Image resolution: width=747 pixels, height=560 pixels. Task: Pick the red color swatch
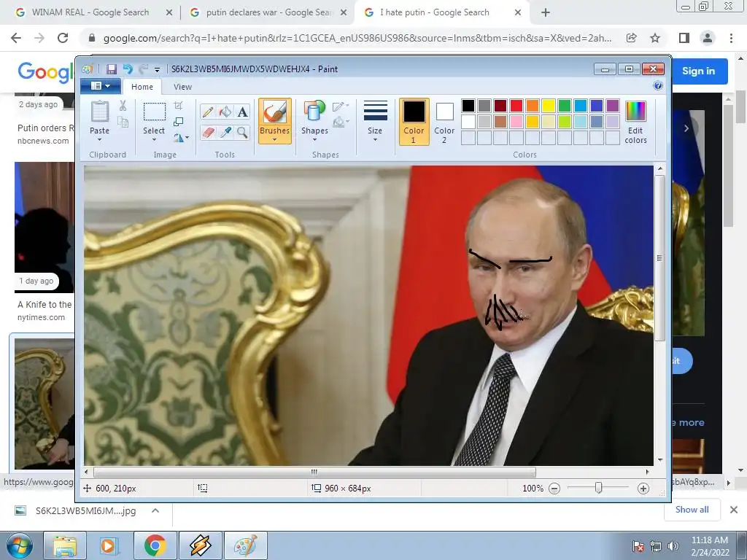point(516,105)
